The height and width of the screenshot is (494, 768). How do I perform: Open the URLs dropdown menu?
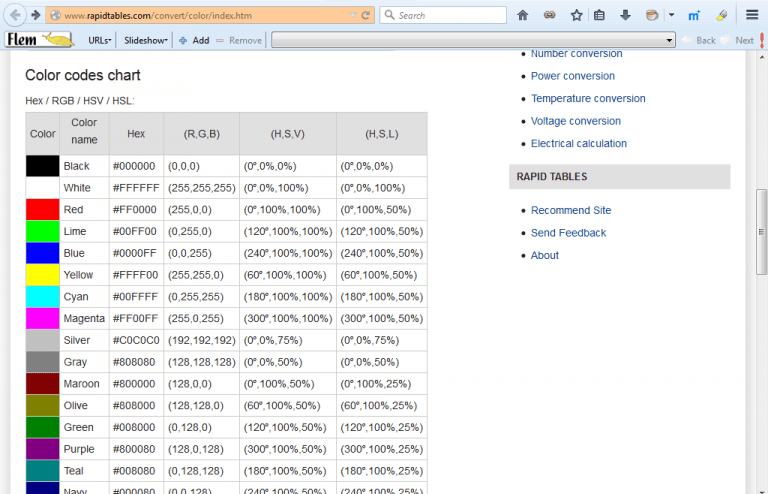tap(99, 40)
